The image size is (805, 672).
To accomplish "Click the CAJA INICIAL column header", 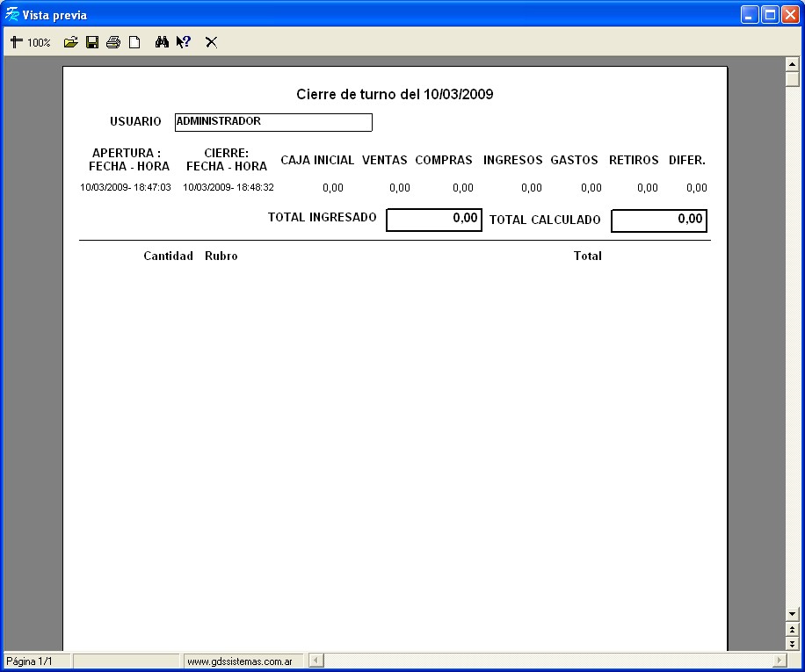I will 317,160.
